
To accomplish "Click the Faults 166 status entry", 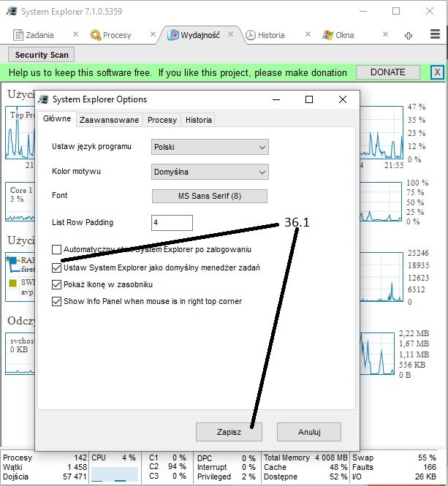I will pyautogui.click(x=394, y=467).
